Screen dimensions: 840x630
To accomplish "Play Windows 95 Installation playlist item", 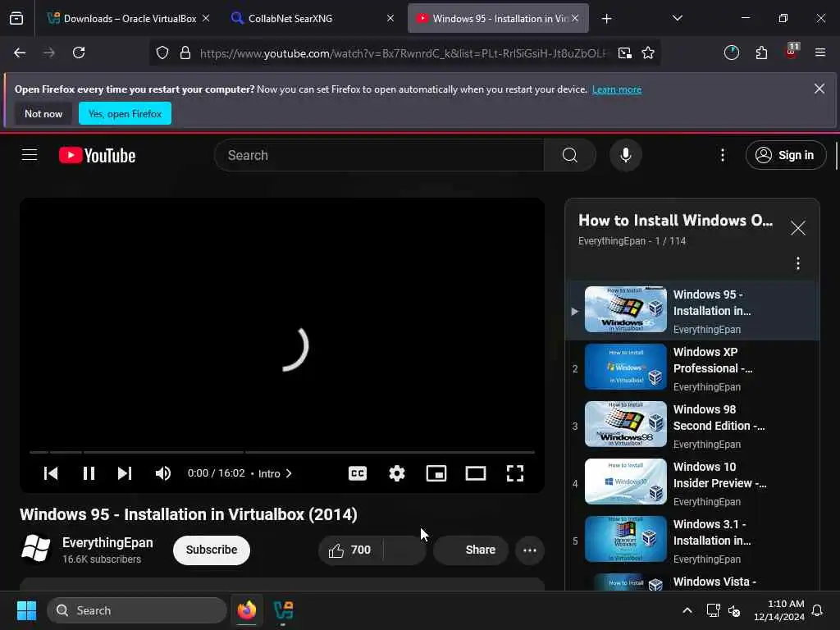I will (692, 311).
